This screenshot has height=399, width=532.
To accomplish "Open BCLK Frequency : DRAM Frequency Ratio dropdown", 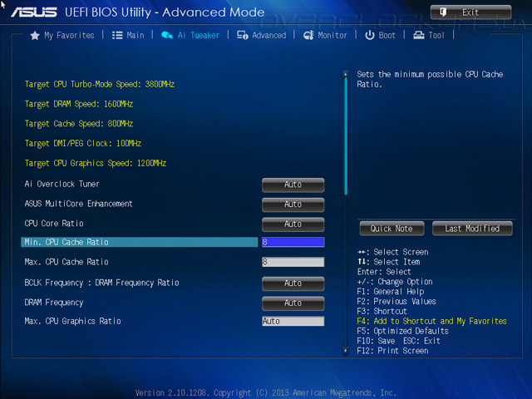I will [x=293, y=283].
